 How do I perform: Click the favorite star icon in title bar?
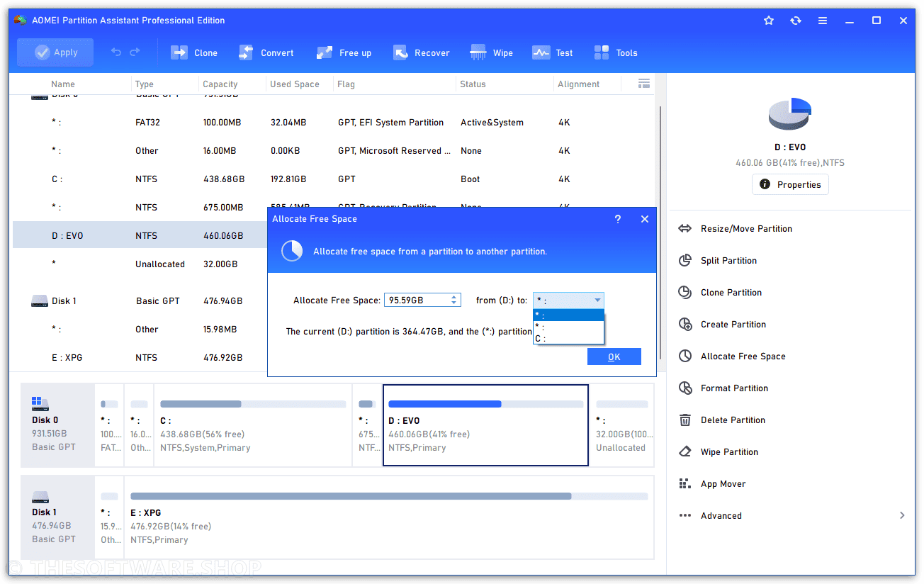(x=769, y=21)
